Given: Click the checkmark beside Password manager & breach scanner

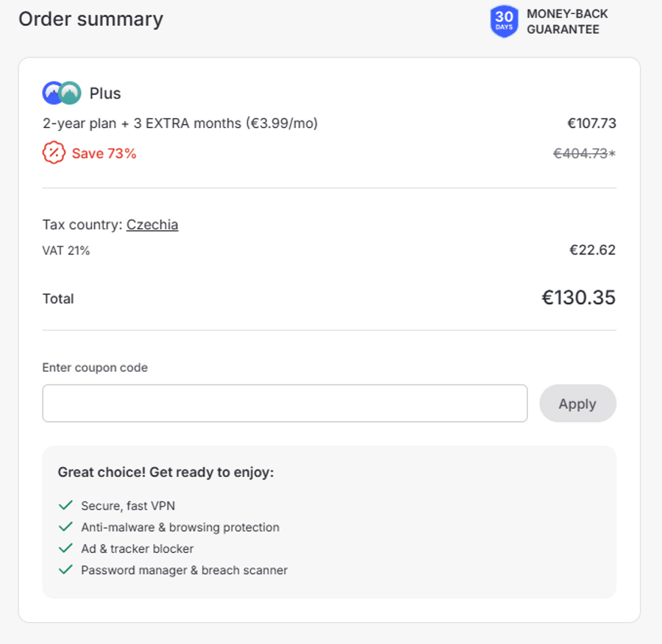Looking at the screenshot, I should click(66, 569).
